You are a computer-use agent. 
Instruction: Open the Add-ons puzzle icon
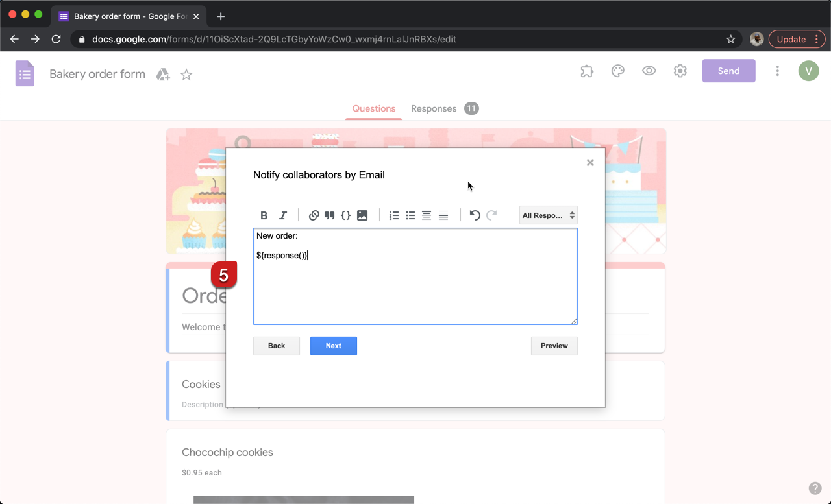click(x=586, y=71)
